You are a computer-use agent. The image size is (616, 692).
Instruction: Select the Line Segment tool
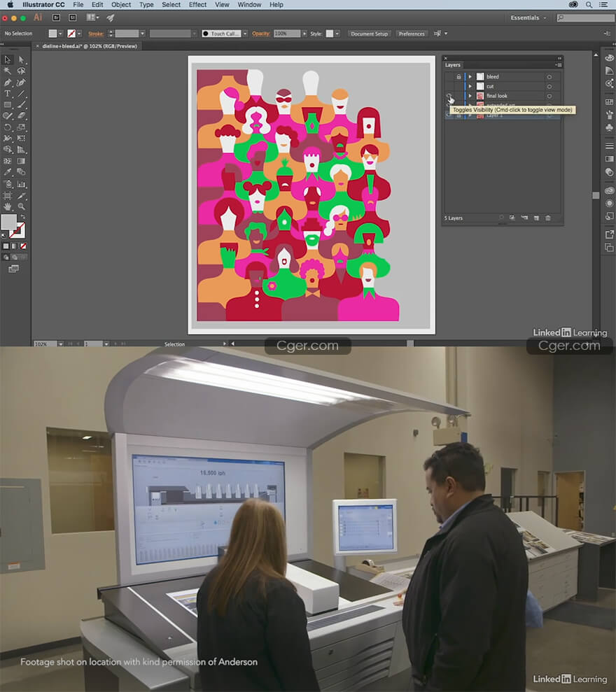pos(21,94)
